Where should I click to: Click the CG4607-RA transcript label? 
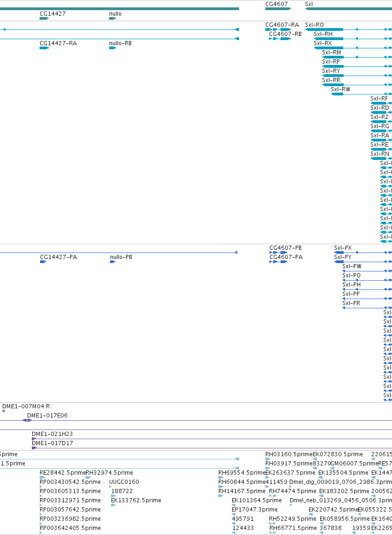(282, 25)
